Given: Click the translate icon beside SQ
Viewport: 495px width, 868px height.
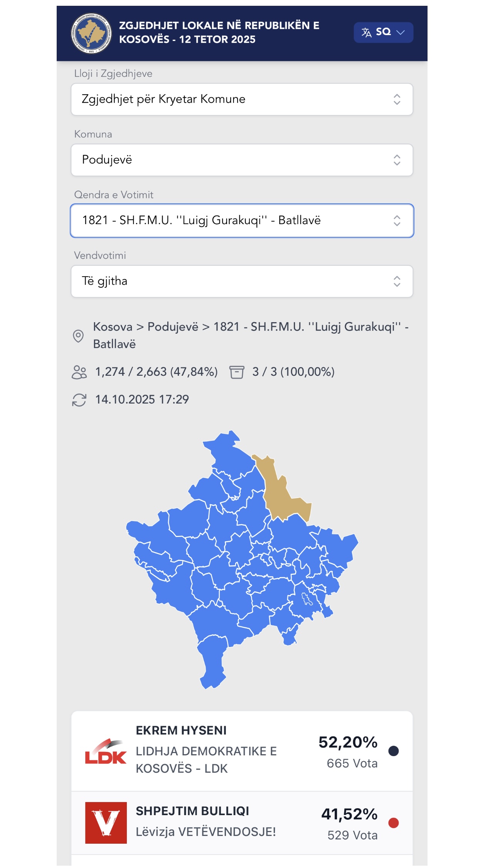Looking at the screenshot, I should click(x=366, y=32).
